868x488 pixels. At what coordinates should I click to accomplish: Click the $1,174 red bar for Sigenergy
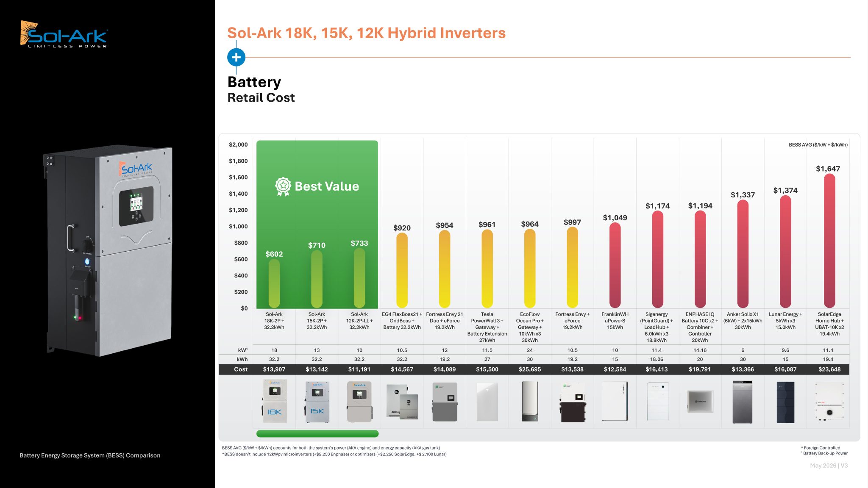tap(658, 259)
